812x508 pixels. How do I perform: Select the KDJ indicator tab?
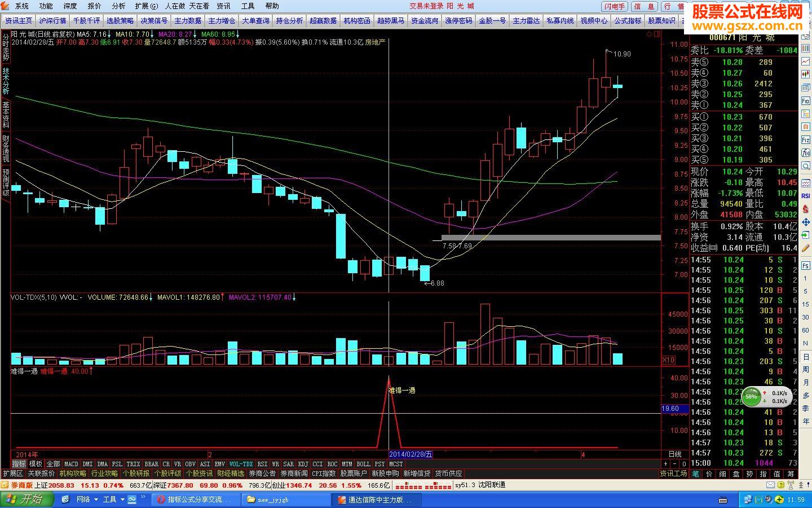(x=303, y=464)
